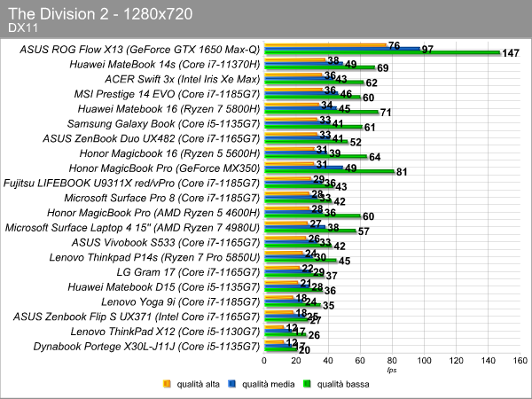Click the x-axis tick label 100
The width and height of the screenshot is (532, 399).
click(424, 361)
